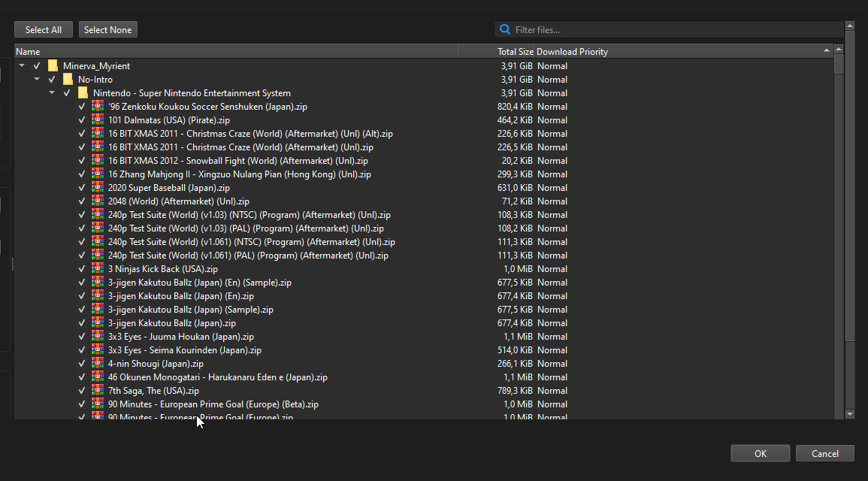Screen dimensions: 868x481
Task: Uncheck 4-nin Shougi (Japan) checkbox
Action: (x=82, y=364)
